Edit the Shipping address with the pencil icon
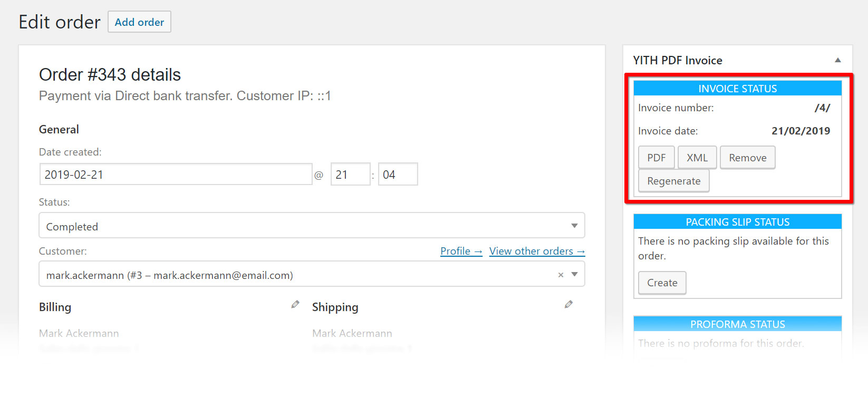This screenshot has height=416, width=868. click(x=568, y=304)
